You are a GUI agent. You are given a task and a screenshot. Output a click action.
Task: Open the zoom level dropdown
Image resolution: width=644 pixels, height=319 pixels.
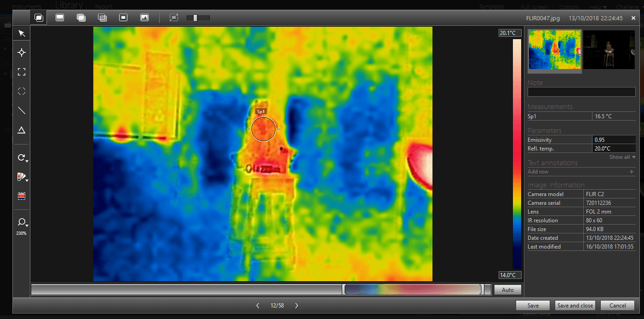coord(22,223)
